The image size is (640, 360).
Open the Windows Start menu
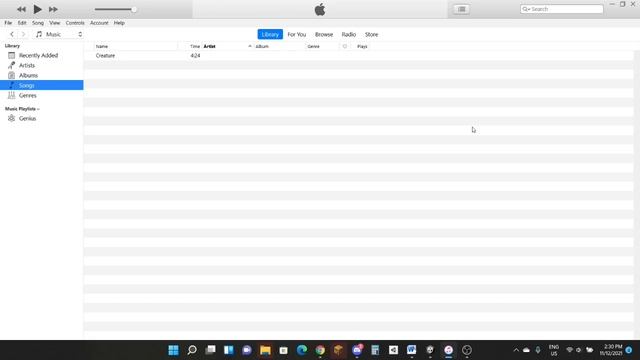pyautogui.click(x=173, y=350)
